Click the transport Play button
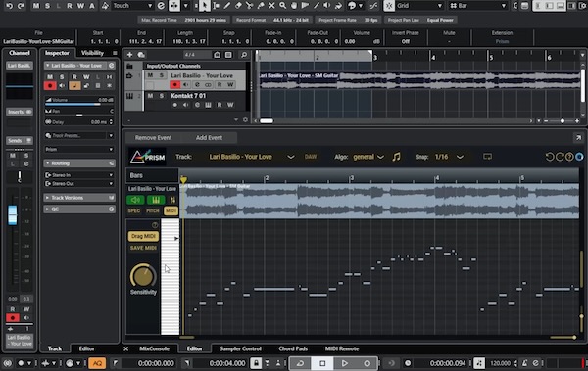 [x=345, y=363]
